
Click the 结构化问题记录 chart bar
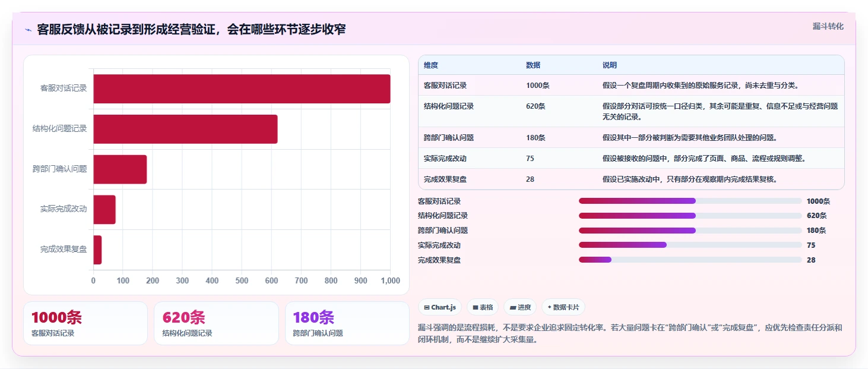coord(185,129)
